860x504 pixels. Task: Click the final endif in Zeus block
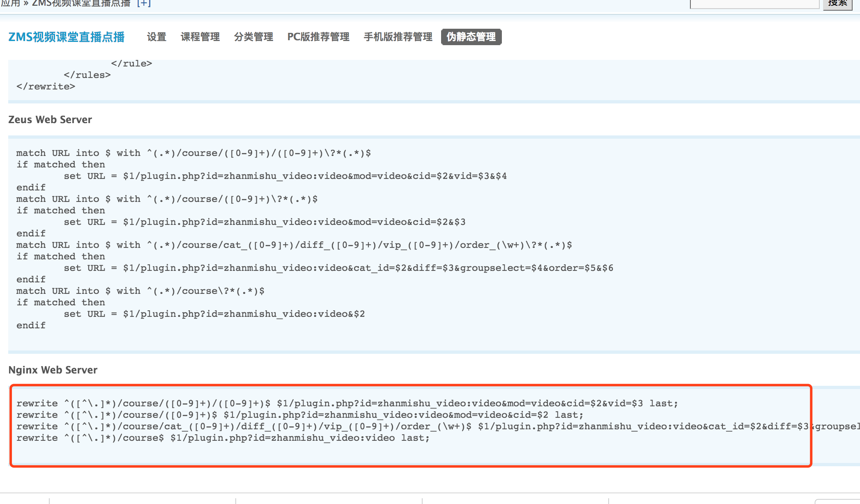[31, 325]
